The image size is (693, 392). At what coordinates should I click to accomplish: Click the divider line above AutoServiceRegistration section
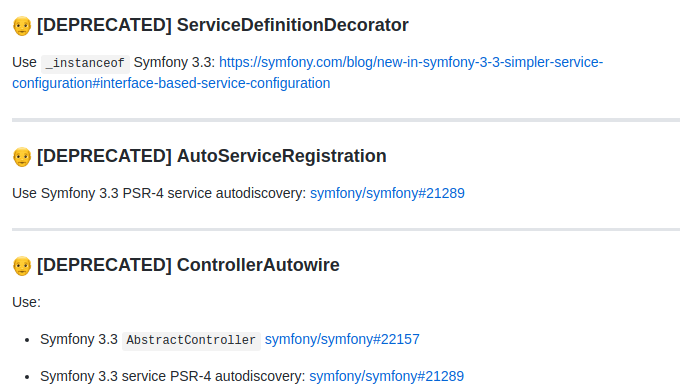[346, 120]
